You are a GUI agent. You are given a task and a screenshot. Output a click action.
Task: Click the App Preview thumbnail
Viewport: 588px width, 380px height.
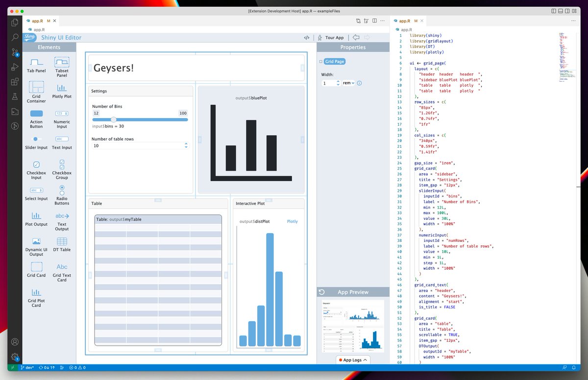[x=353, y=326]
